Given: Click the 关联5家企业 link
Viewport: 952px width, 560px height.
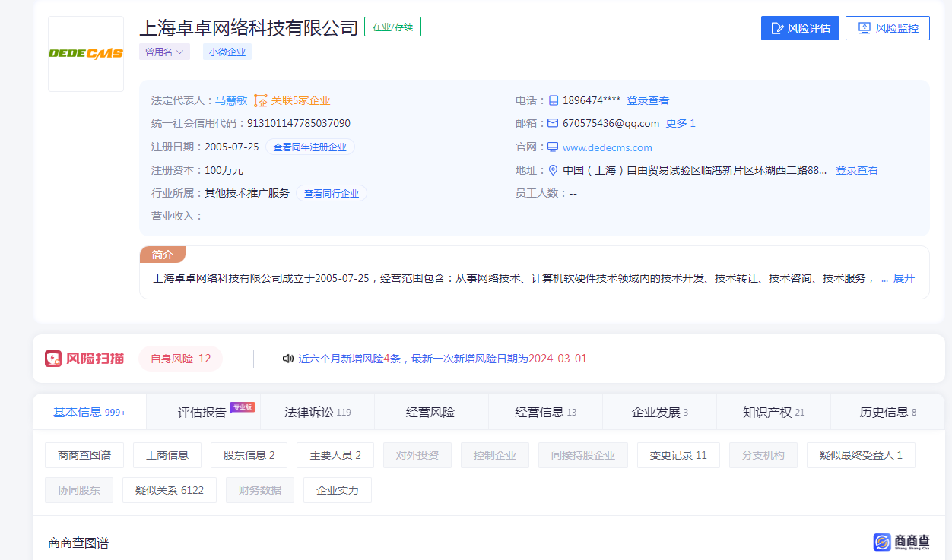Looking at the screenshot, I should click(300, 100).
